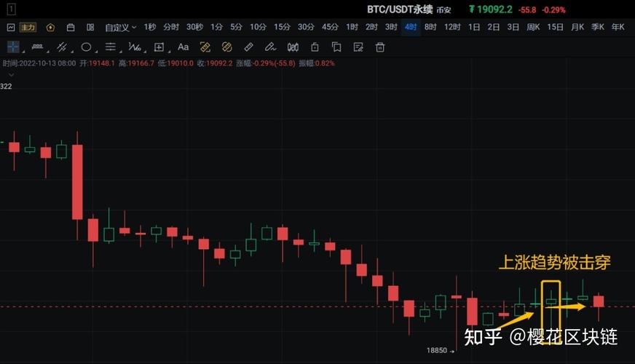This screenshot has height=364, width=635.
Task: Click the -0.29% change value in header
Action: [x=553, y=9]
